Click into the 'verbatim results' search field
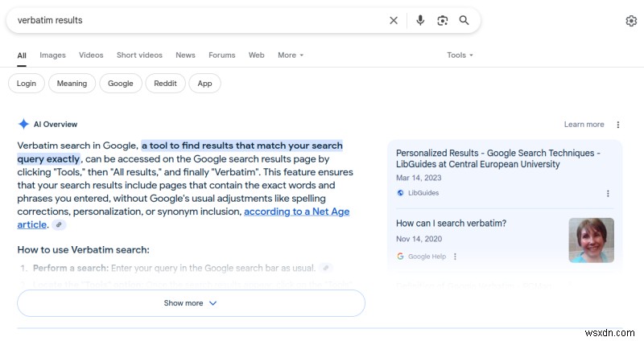644x341 pixels. click(197, 20)
